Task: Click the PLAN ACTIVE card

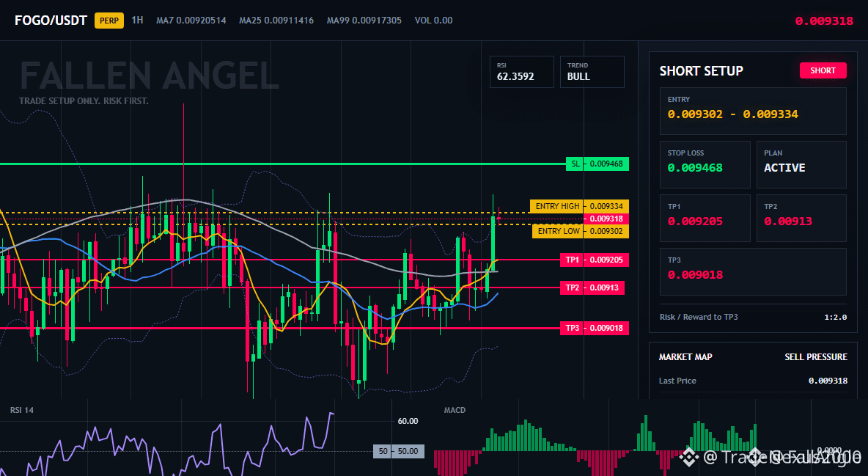Action: (x=801, y=164)
